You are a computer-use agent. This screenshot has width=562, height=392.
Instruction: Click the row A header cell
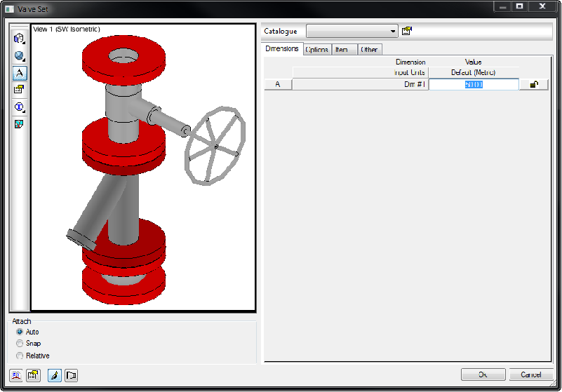click(278, 84)
